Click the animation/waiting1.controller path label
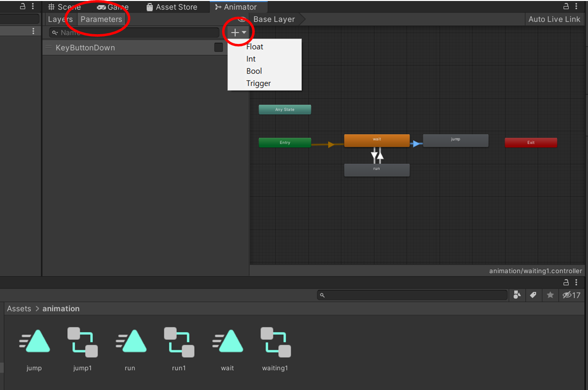Viewport: 588px width, 390px height. tap(536, 271)
